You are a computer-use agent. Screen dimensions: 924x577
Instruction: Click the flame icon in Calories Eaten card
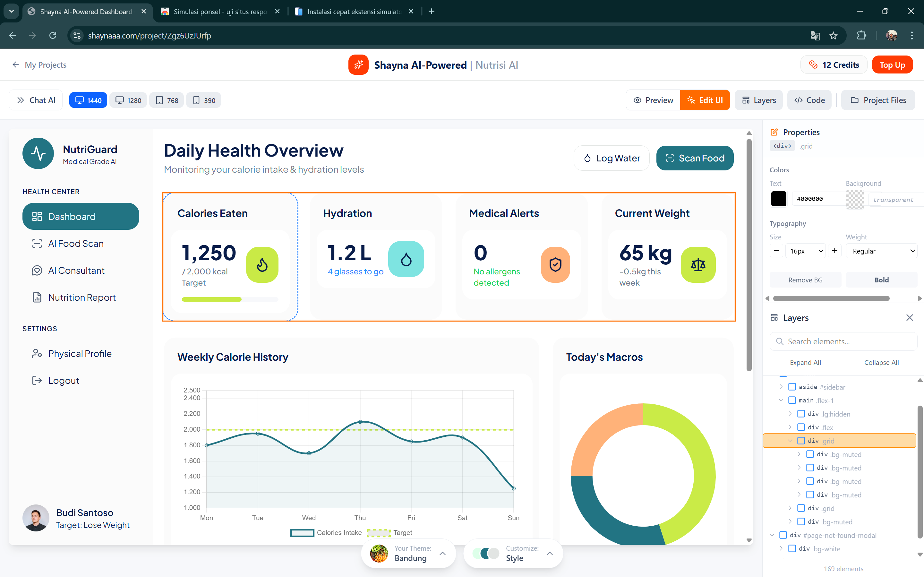[x=262, y=264]
